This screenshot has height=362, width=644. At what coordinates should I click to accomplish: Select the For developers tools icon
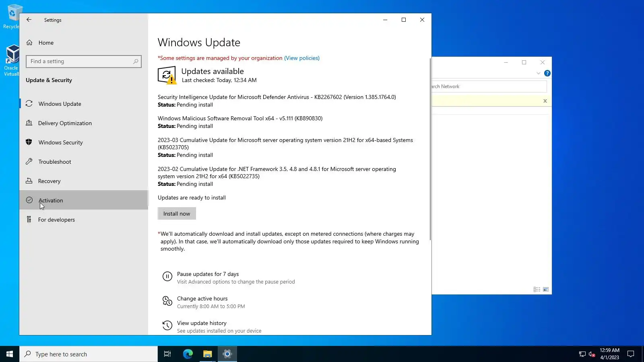point(29,220)
